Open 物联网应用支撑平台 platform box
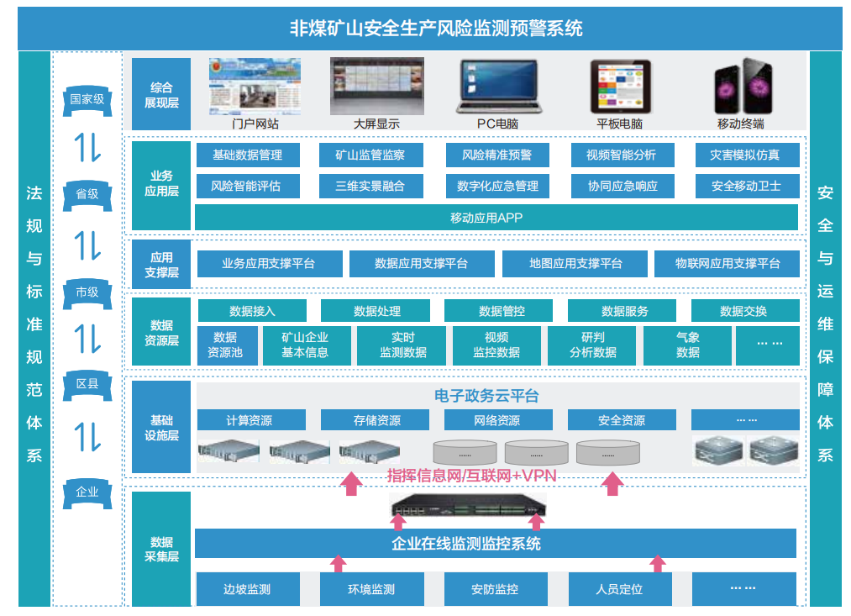851x616 pixels. point(728,264)
